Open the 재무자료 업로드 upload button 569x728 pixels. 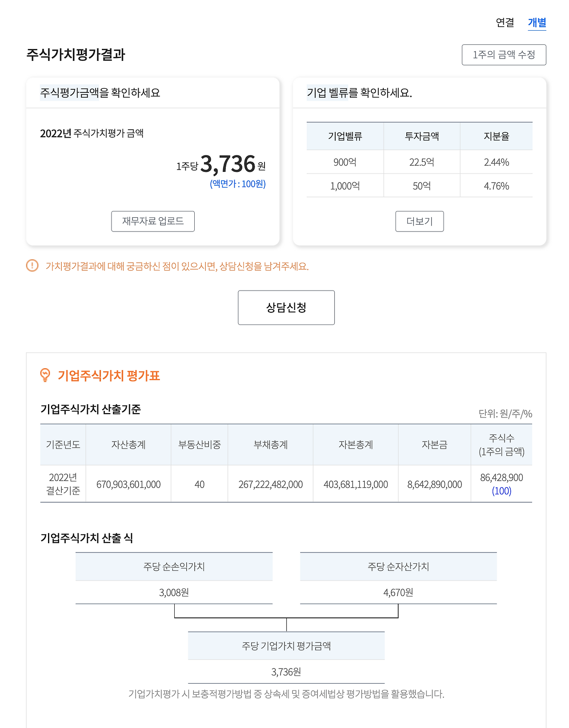pyautogui.click(x=153, y=221)
